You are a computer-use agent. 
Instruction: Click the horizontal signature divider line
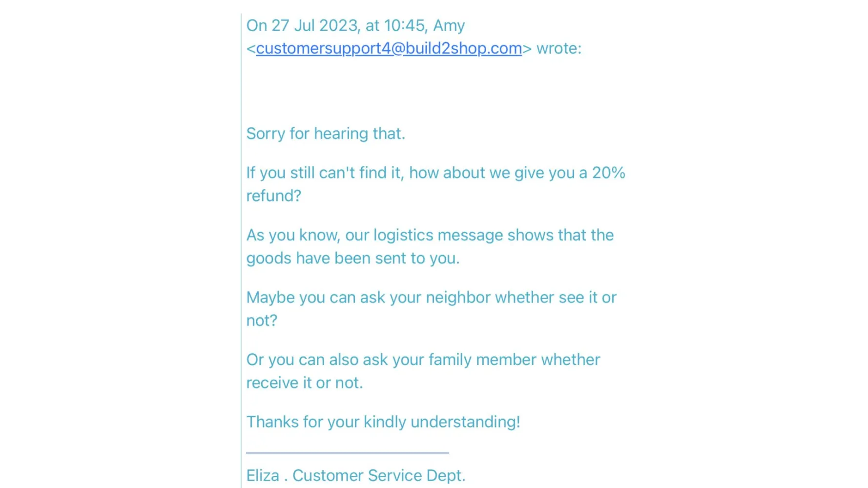[x=348, y=453]
